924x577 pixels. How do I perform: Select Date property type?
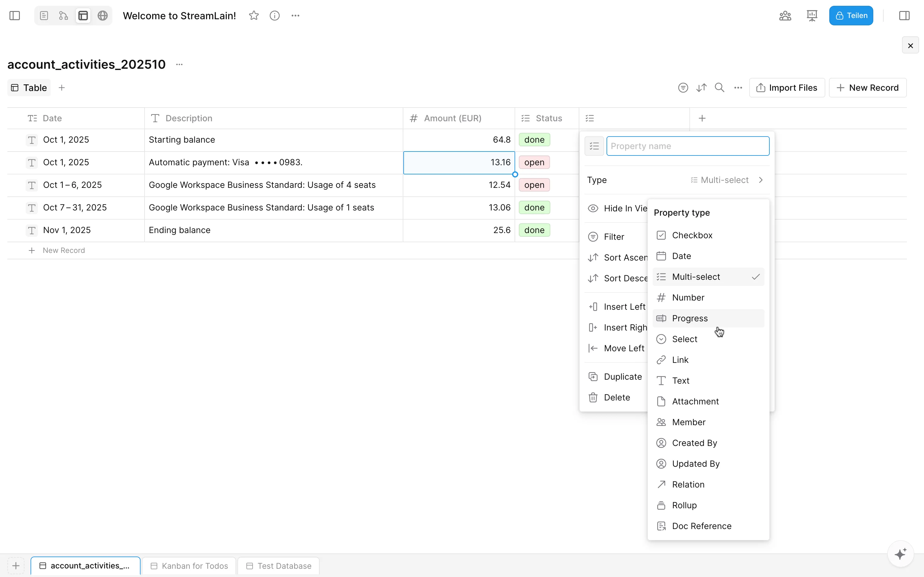pyautogui.click(x=708, y=256)
